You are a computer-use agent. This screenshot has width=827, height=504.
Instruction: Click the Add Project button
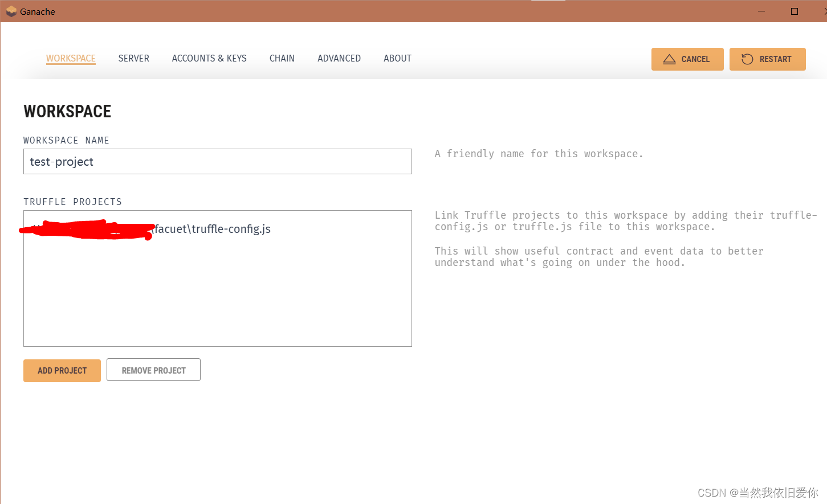pyautogui.click(x=62, y=371)
